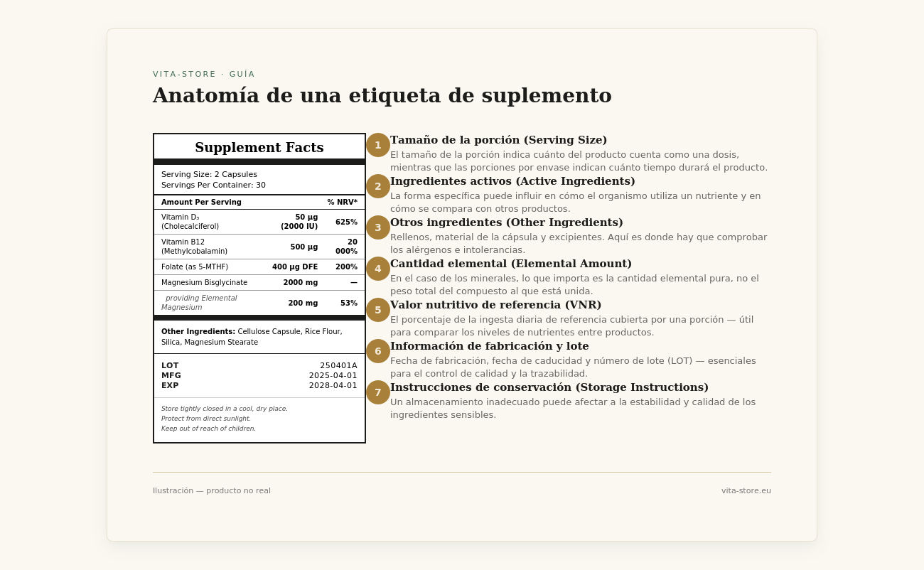Select heading Otros ingredientes (Other Ingredients)
Image resolution: width=924 pixels, height=570 pixels.
(507, 222)
